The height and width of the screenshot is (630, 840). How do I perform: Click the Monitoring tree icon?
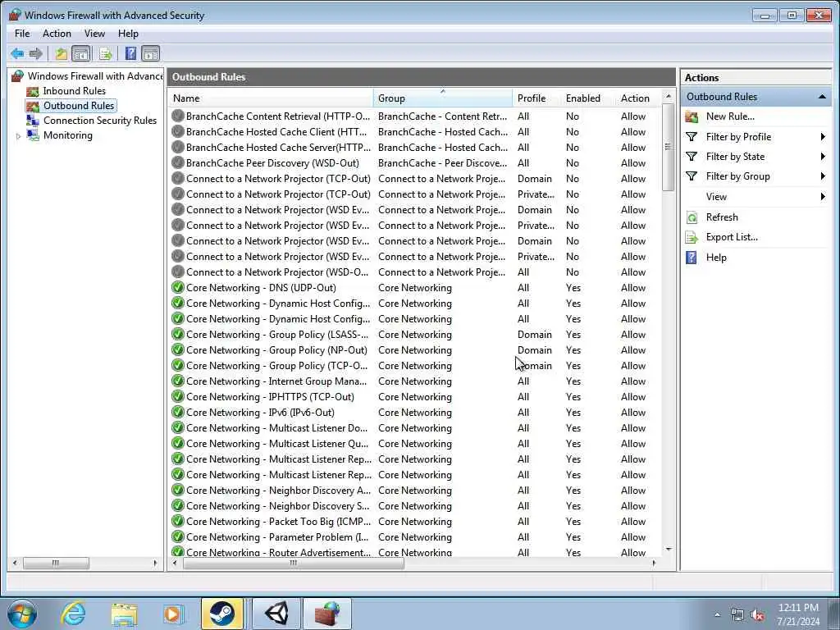click(33, 135)
